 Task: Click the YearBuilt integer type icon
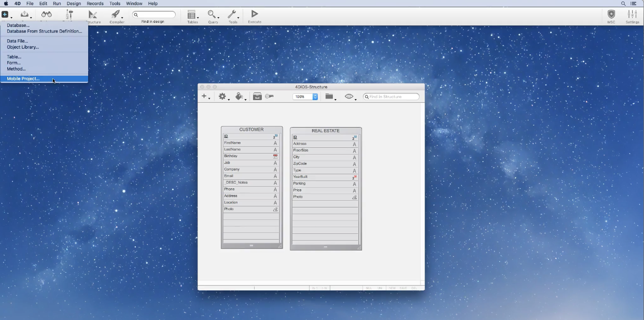[355, 177]
